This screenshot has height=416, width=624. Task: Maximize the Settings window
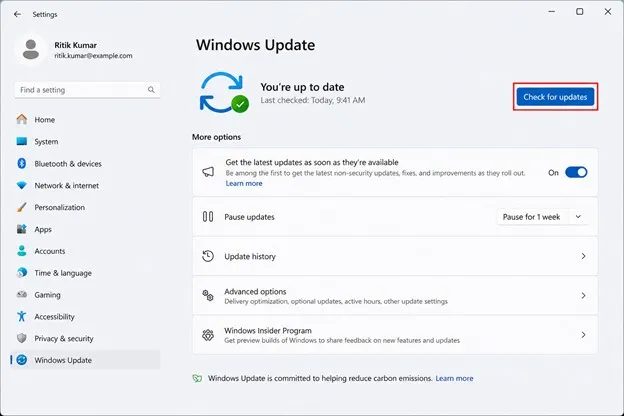[580, 12]
